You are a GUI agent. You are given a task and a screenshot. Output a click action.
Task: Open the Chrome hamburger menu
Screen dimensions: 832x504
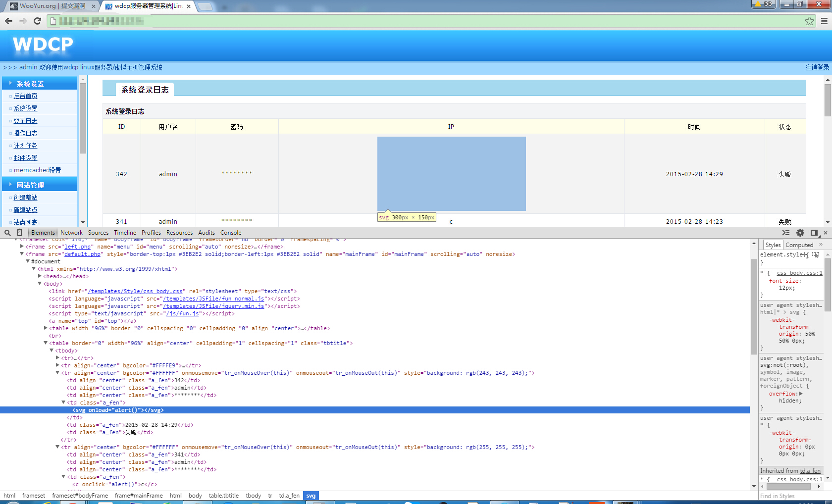tap(824, 21)
